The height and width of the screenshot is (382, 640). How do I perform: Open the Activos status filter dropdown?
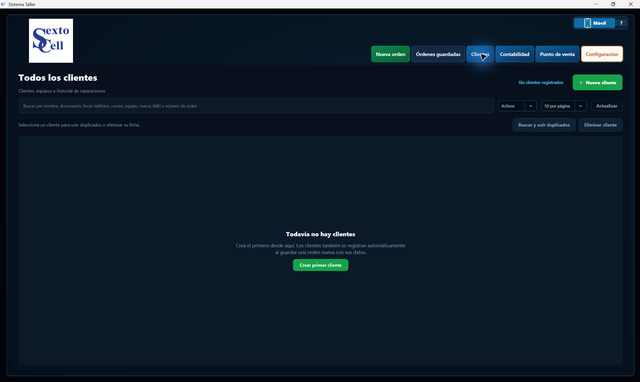[x=517, y=106]
